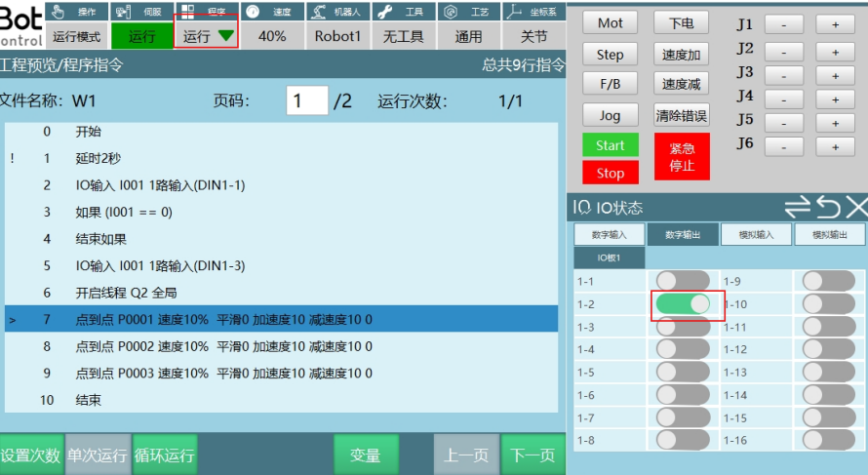Toggle digital output 1-7 switch
The image size is (868, 475).
(683, 417)
